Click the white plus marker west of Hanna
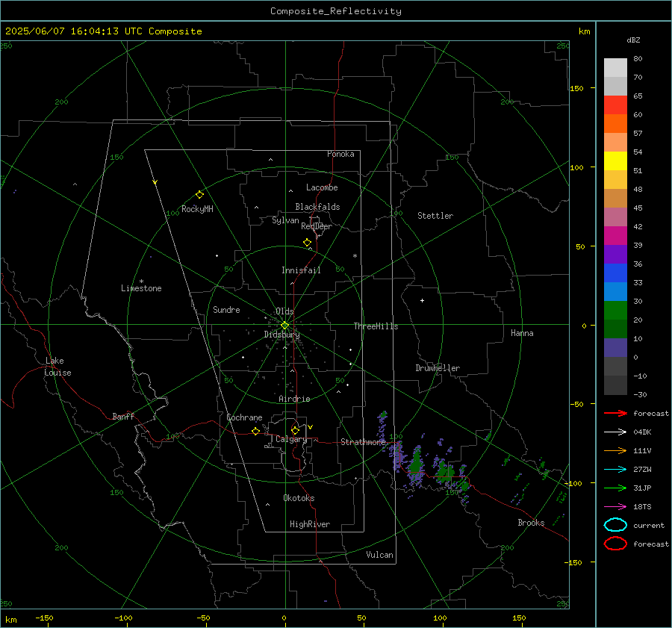672x628 pixels. point(422,300)
